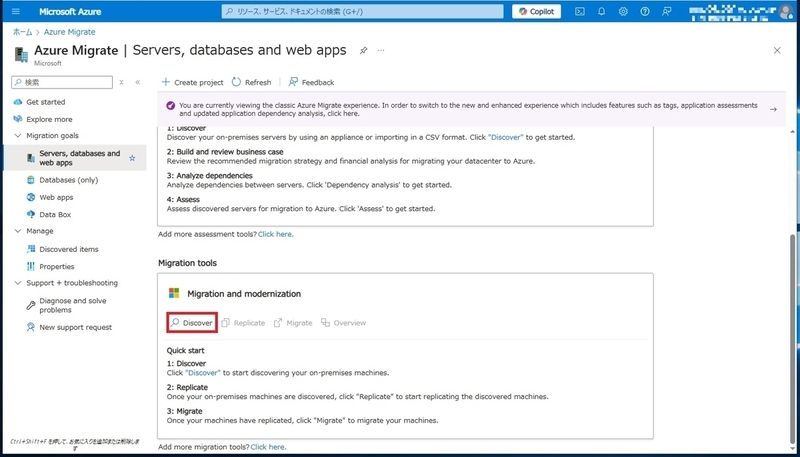Click the Microsoft Azure title in header
Image resolution: width=800 pixels, height=457 pixels.
(x=70, y=11)
